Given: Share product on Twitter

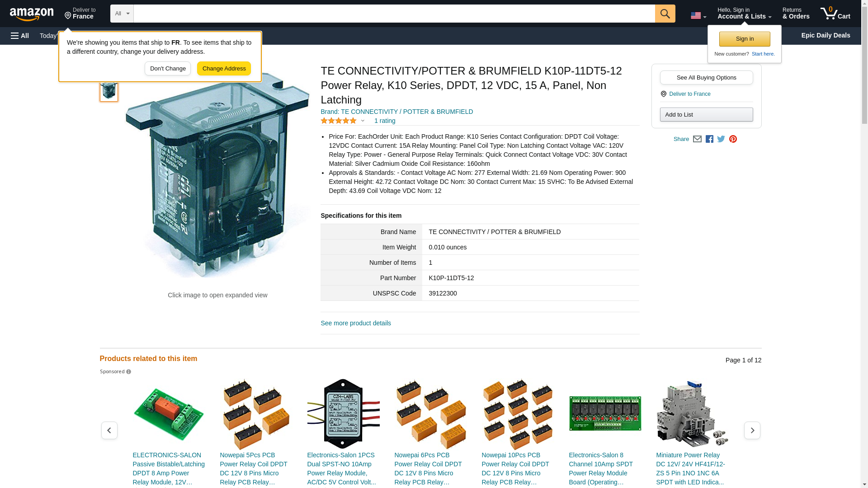Looking at the screenshot, I should pyautogui.click(x=721, y=139).
